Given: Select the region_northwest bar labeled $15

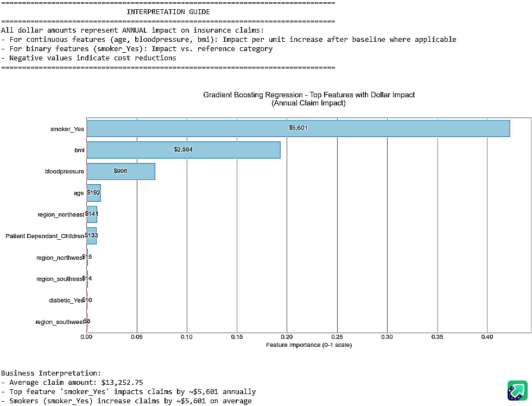Looking at the screenshot, I should click(87, 257).
